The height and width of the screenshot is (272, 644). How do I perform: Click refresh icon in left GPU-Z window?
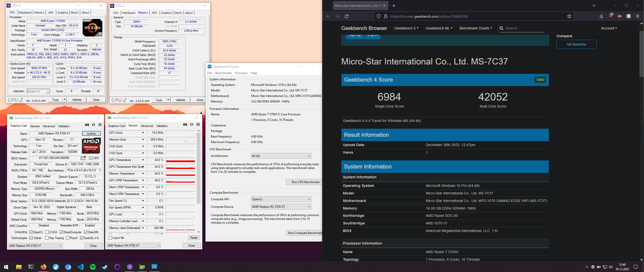94,125
